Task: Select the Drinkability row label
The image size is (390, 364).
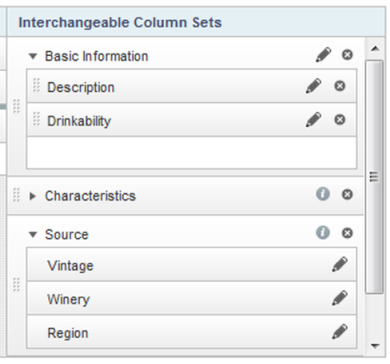Action: tap(79, 121)
